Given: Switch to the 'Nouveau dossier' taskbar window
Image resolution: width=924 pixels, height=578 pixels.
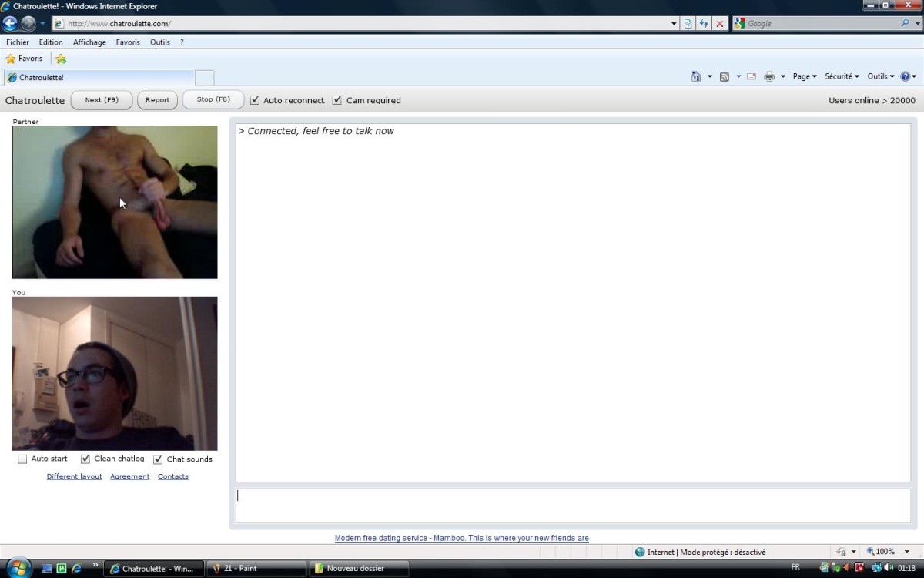Looking at the screenshot, I should (x=359, y=569).
